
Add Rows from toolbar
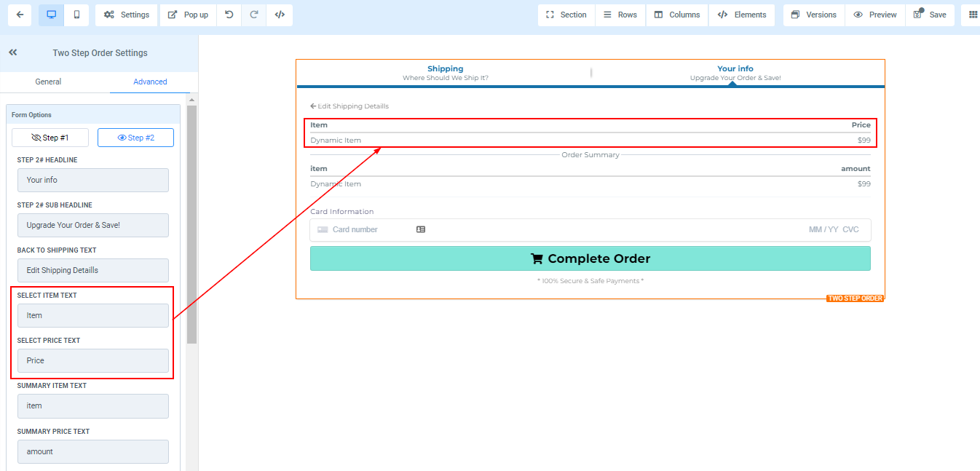pyautogui.click(x=620, y=15)
